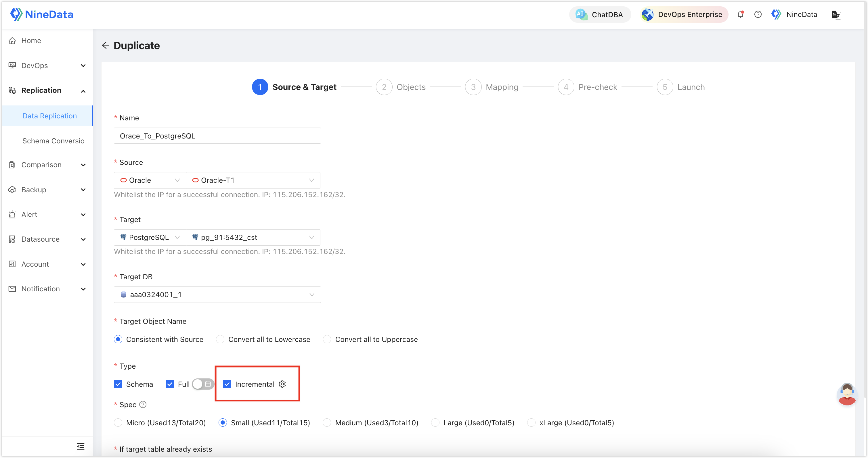Open Incremental settings gear icon
868x458 pixels.
282,384
